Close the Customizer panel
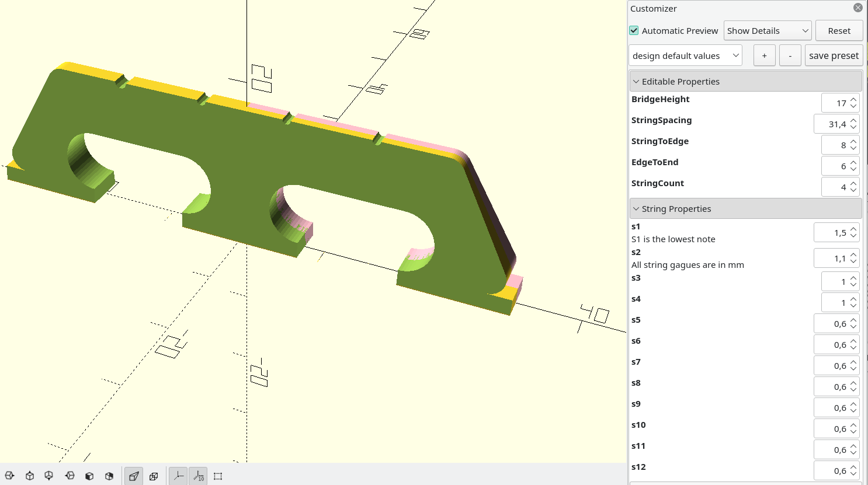This screenshot has height=485, width=868. 857,7
